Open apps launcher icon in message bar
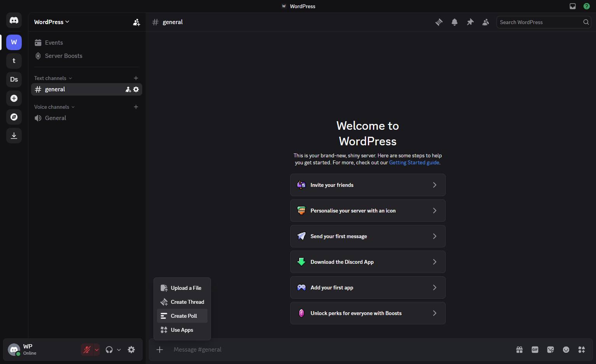596x364 pixels. point(582,350)
